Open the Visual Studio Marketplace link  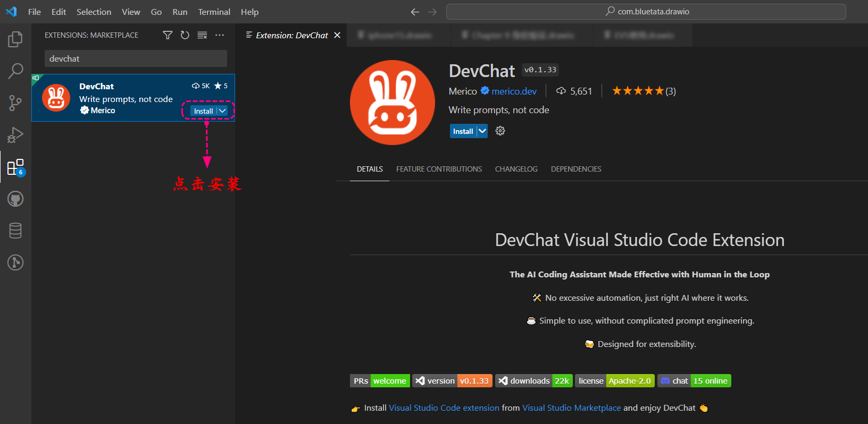point(572,408)
